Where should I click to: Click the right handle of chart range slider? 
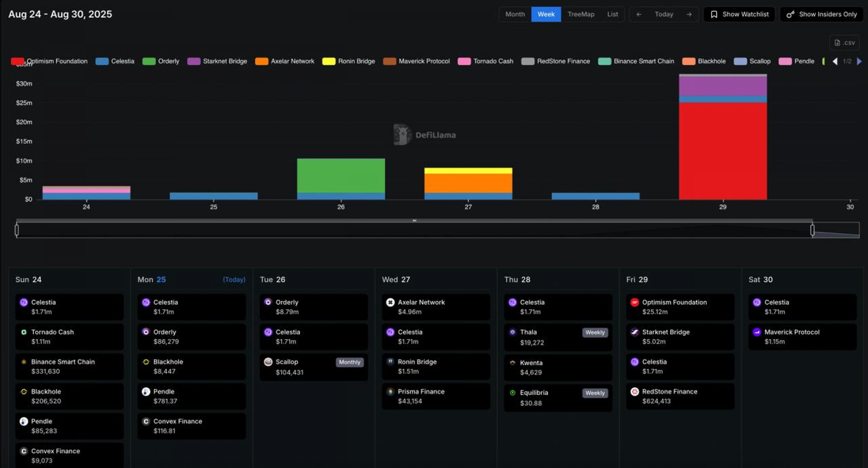point(812,230)
